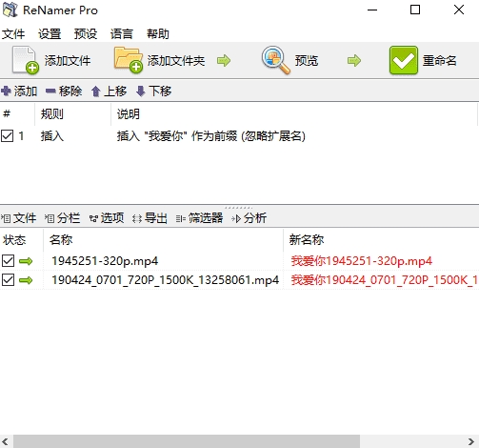Toggle checkbox for 190424_0701_720P file
This screenshot has width=479, height=448.
tap(8, 280)
